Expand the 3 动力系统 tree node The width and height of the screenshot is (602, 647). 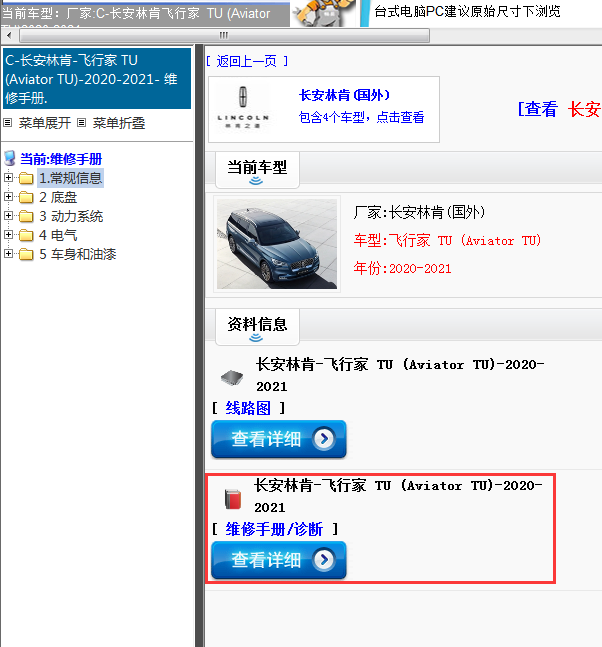pyautogui.click(x=8, y=216)
